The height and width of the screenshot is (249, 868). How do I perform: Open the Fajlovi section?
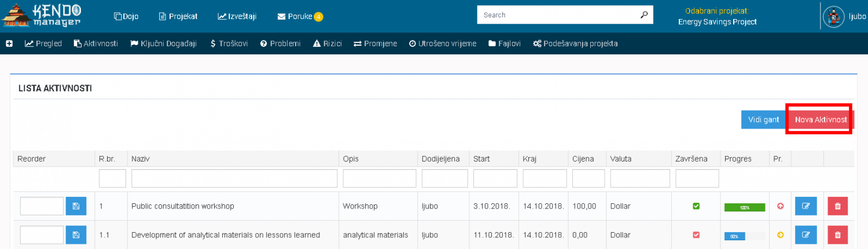pos(505,43)
